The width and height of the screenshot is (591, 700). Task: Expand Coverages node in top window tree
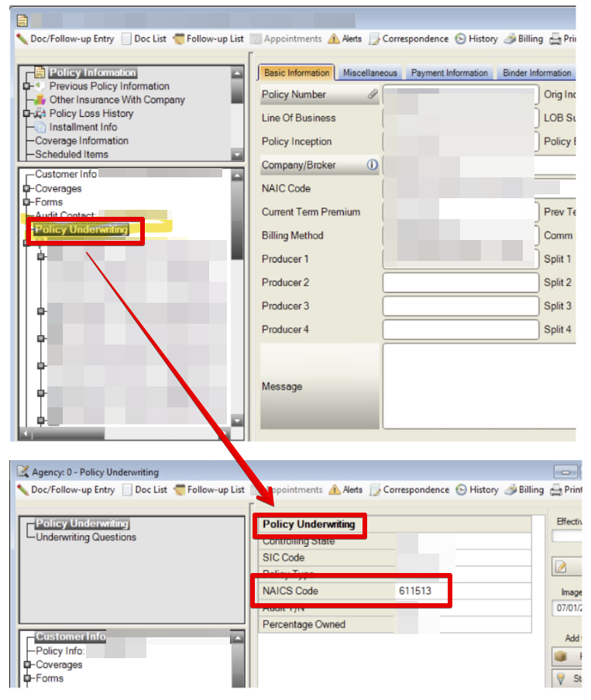coord(26,188)
